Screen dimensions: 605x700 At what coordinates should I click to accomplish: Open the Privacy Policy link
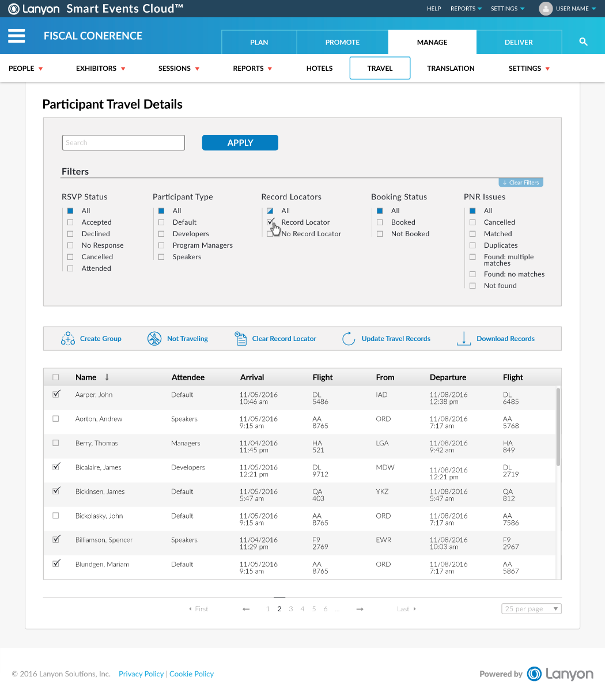click(141, 674)
